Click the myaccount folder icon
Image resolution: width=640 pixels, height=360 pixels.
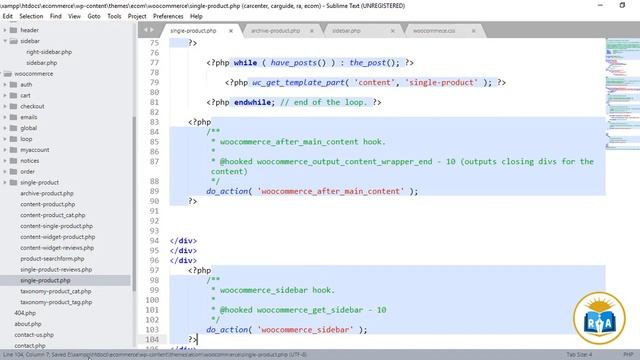(x=13, y=150)
